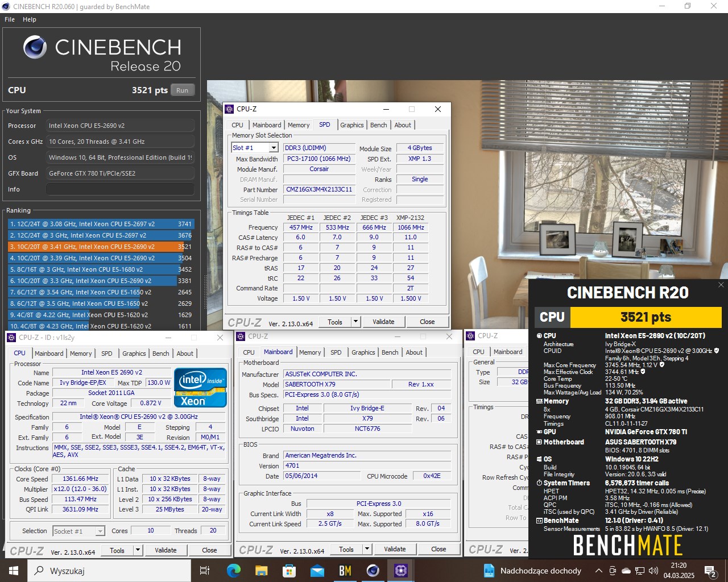Click Part Number value CMZ16GX3M4X2133C11
The height and width of the screenshot is (582, 728).
(x=319, y=190)
